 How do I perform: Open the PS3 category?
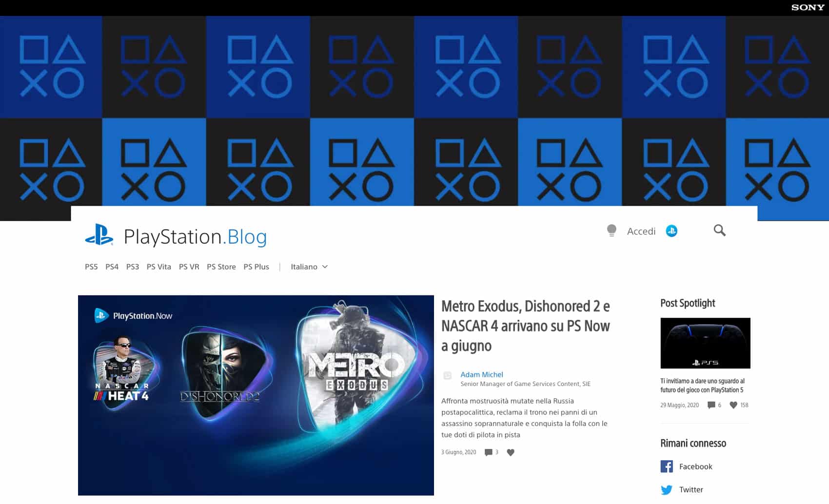tap(132, 267)
